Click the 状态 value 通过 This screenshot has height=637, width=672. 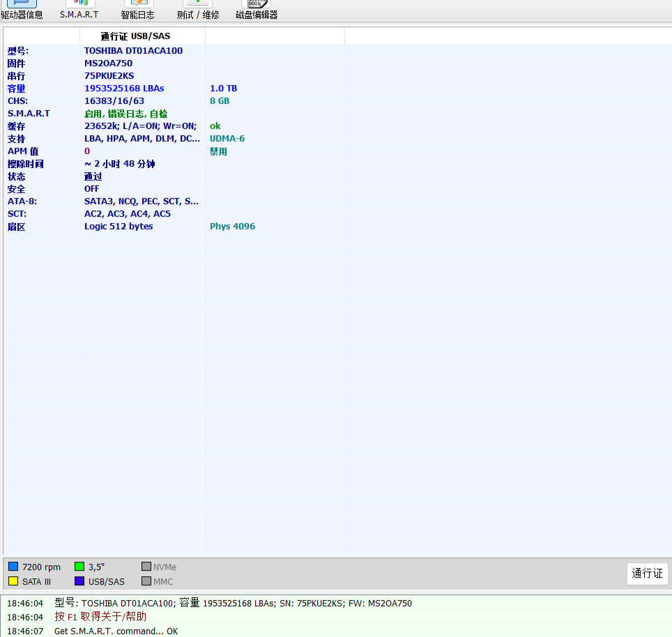pyautogui.click(x=93, y=176)
